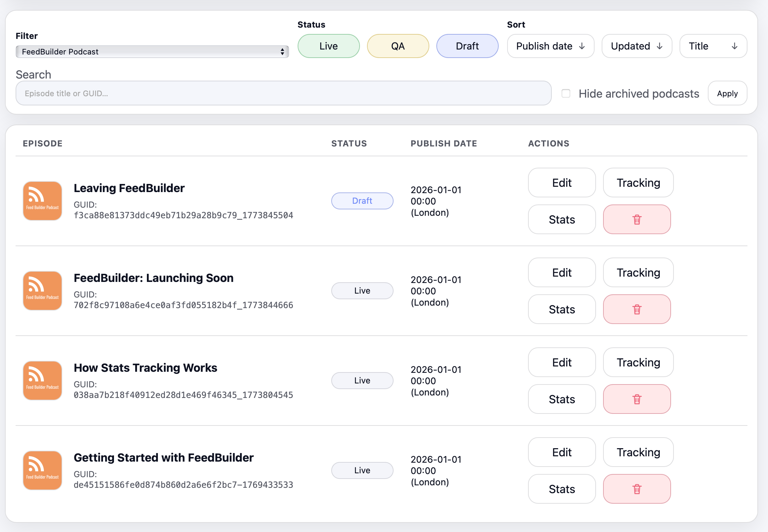Open Stats for Getting Started with FeedBuilder
Viewport: 768px width, 532px height.
(x=562, y=489)
